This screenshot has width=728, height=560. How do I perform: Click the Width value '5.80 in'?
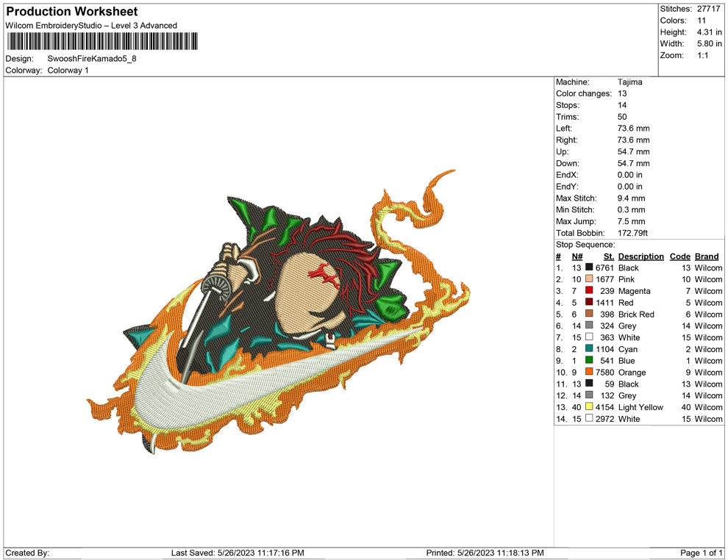pyautogui.click(x=709, y=43)
